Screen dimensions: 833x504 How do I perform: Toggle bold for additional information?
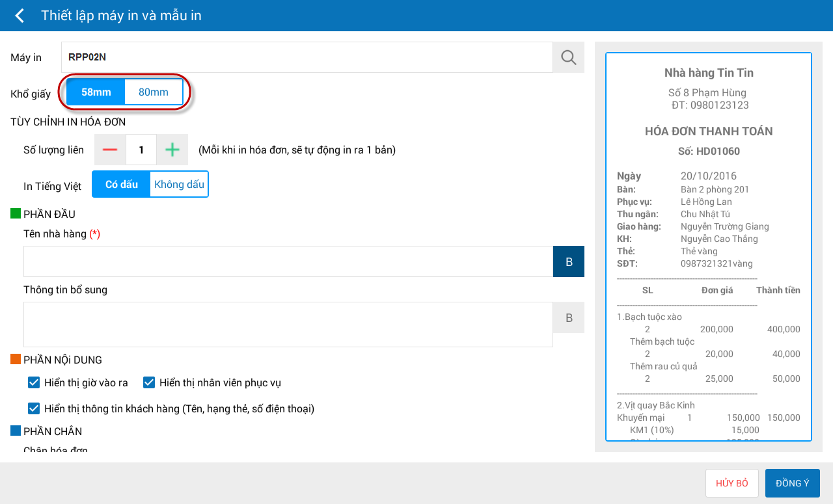coord(569,317)
